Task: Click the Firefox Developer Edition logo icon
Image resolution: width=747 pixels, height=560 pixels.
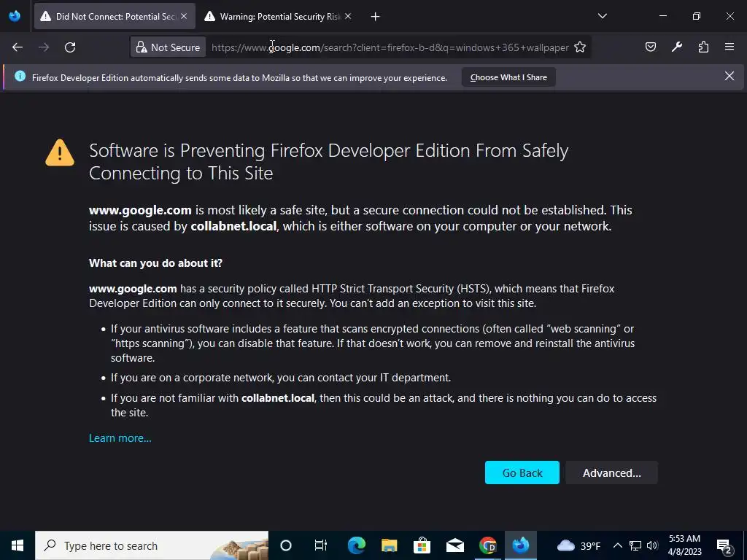Action: (15, 16)
